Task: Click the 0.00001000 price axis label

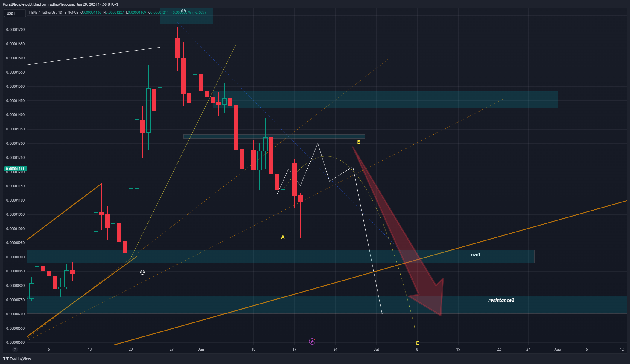Action: click(x=16, y=229)
